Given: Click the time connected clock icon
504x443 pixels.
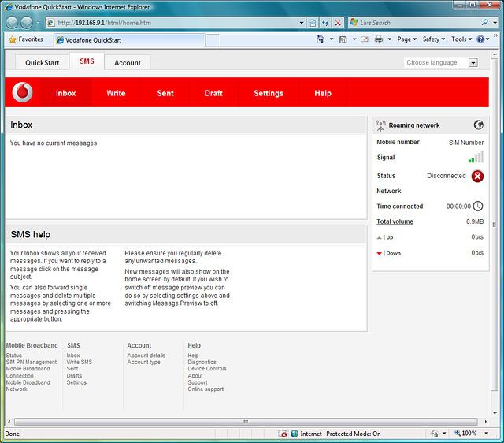Looking at the screenshot, I should 477,207.
